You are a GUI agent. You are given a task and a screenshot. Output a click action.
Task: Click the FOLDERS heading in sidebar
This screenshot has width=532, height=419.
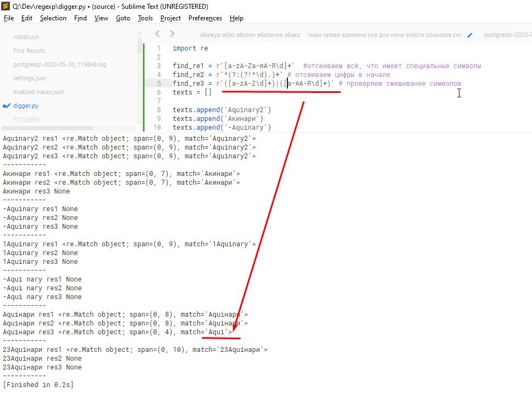[x=26, y=119]
